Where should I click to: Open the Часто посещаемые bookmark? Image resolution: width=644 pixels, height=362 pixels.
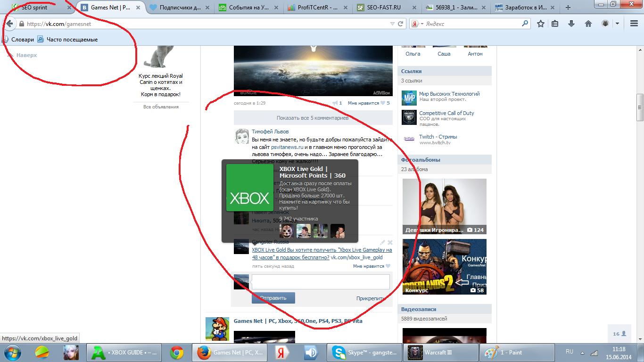[x=67, y=40]
